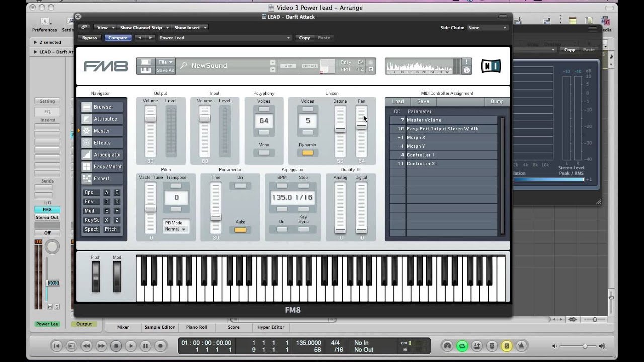Viewport: 644px width, 362px height.
Task: Click the FM8 rack view icon above keyboard icon
Action: coord(145,62)
